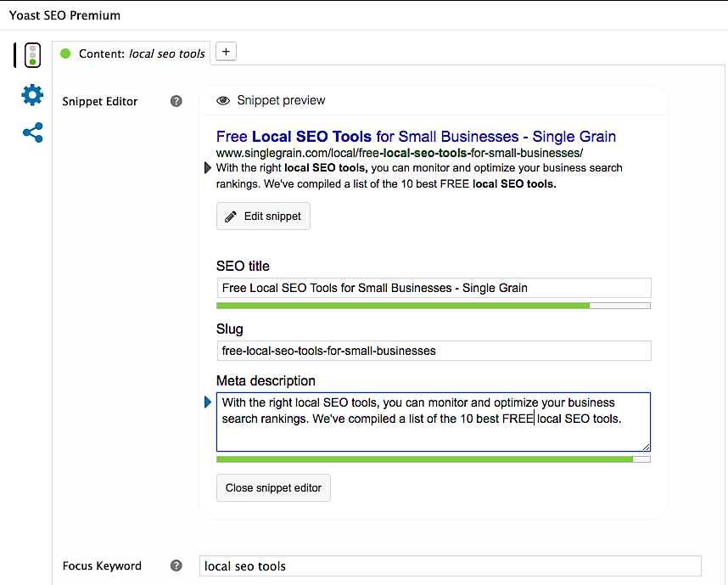
Task: Open the gear Advanced settings section
Action: click(x=32, y=95)
